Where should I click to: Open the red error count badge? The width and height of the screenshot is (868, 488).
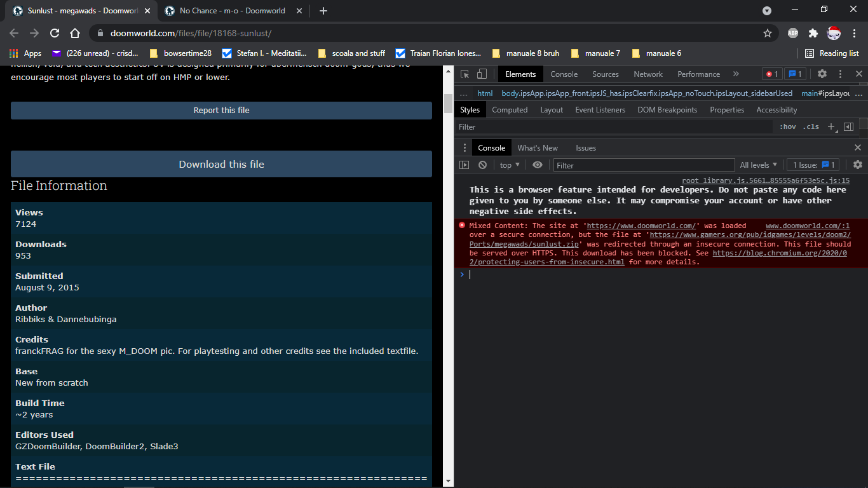[x=771, y=74]
